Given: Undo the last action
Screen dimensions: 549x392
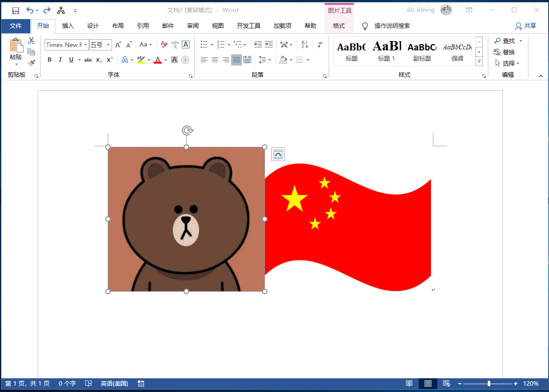Looking at the screenshot, I should tap(30, 10).
